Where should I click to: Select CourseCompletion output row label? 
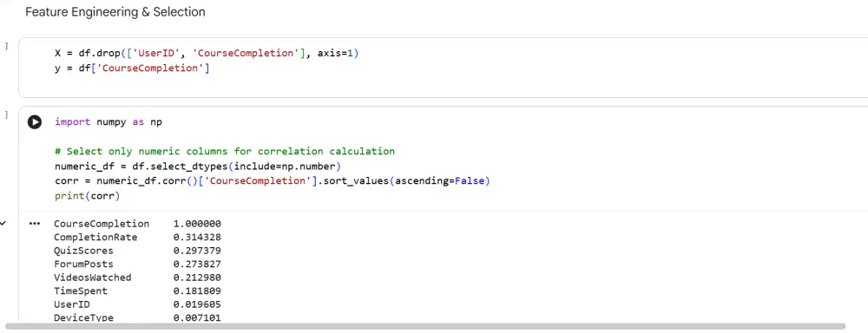[102, 224]
